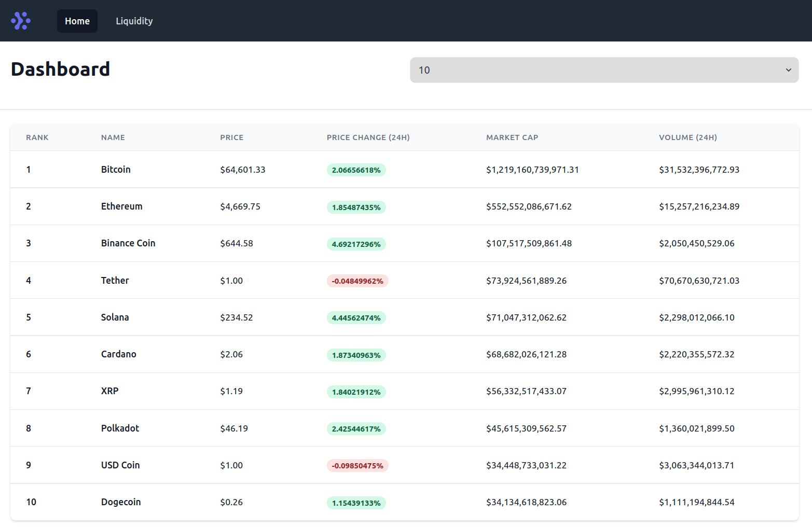
Task: Click volume $1,111,194,844.54
Action: (697, 502)
